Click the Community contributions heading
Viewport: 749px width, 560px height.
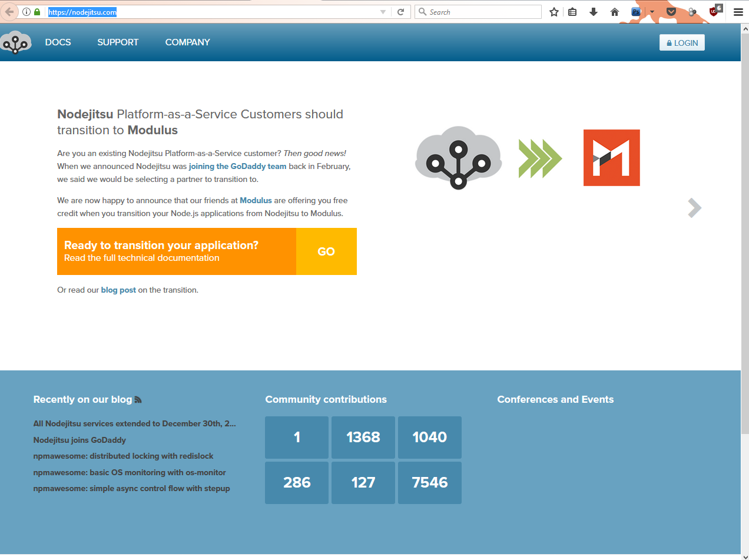coord(326,399)
